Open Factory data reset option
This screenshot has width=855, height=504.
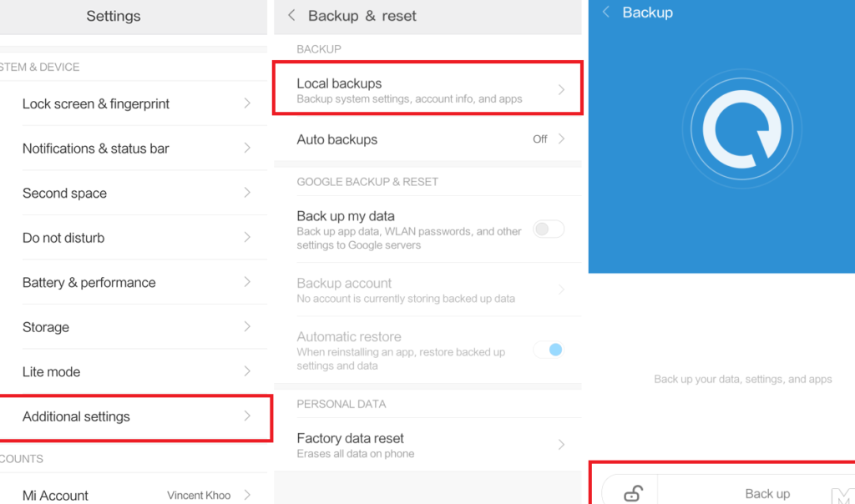point(427,445)
